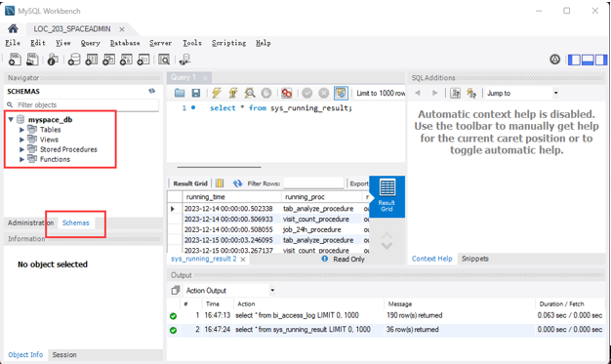Viewport: 611px width, 364px height.
Task: Refresh result grid data
Action: (x=237, y=183)
